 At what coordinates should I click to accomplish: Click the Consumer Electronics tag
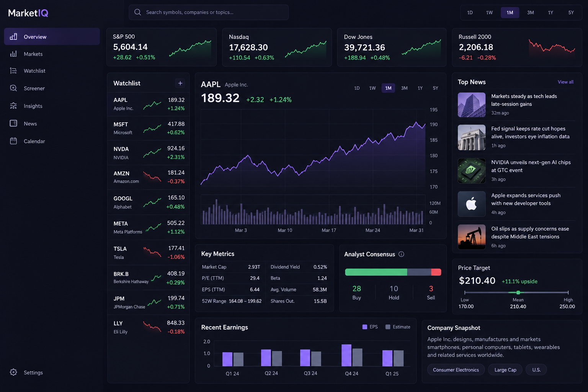(456, 370)
